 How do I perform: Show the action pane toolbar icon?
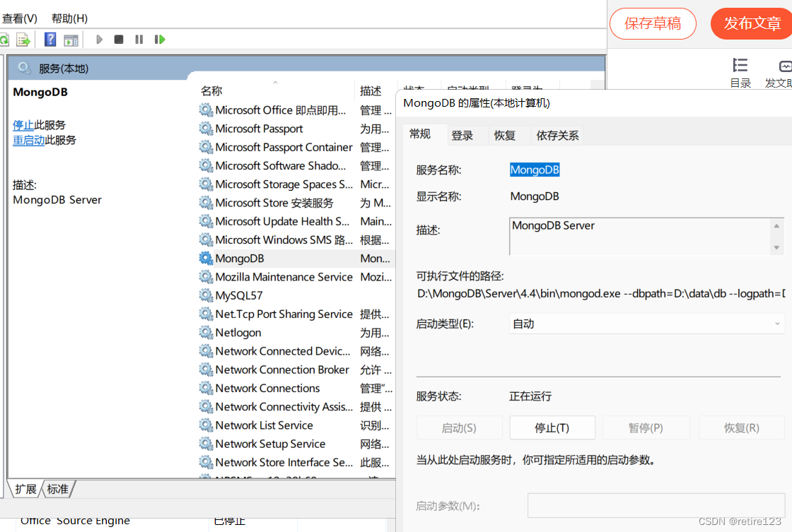tap(71, 40)
